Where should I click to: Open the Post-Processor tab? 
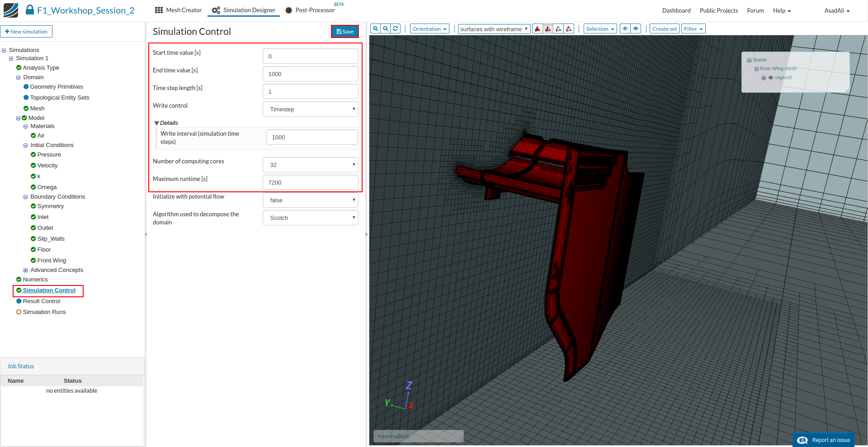point(310,10)
